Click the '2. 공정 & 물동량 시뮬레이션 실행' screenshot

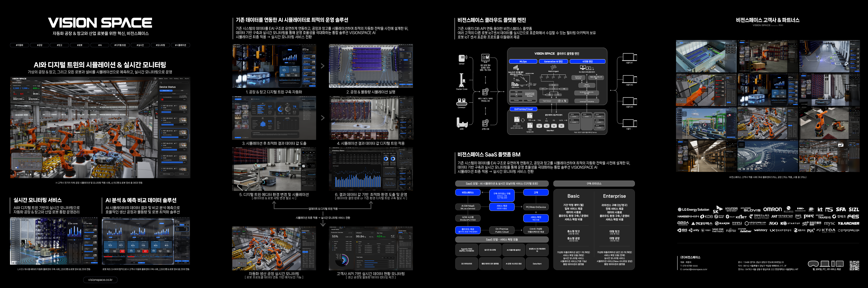click(x=371, y=66)
